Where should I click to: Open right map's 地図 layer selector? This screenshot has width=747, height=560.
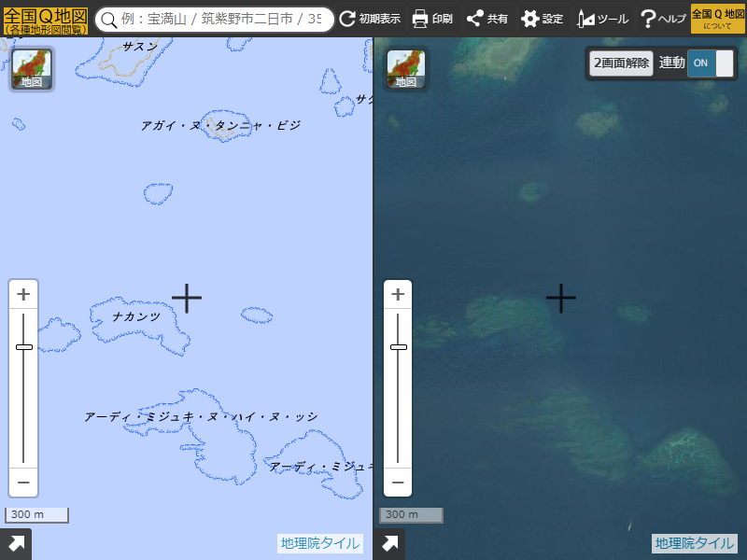click(406, 69)
